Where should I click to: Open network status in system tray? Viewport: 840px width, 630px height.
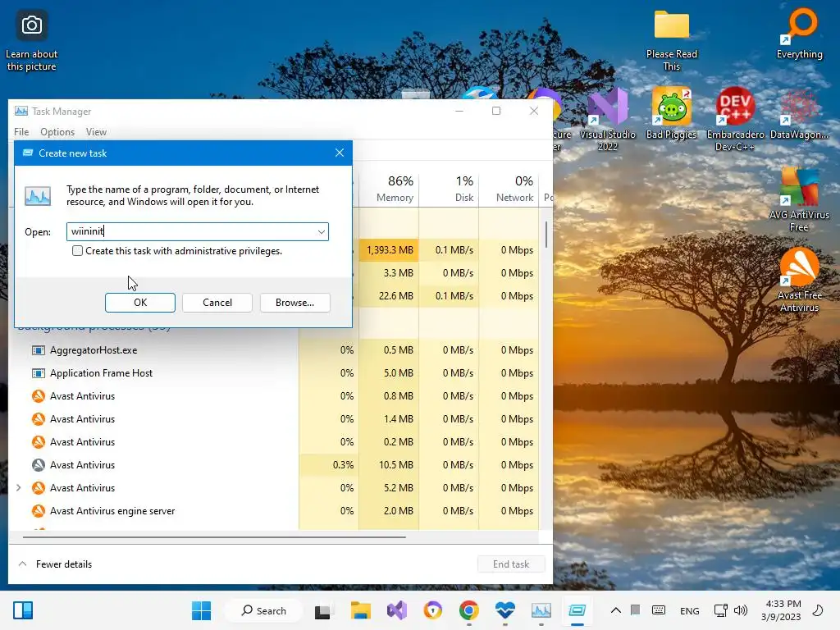click(x=720, y=610)
